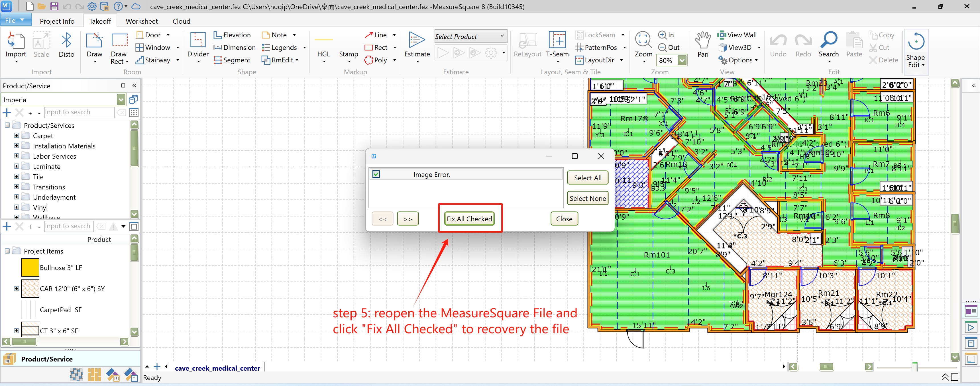Collapse the Project Items tree node
This screenshot has width=980, height=386.
[x=7, y=251]
